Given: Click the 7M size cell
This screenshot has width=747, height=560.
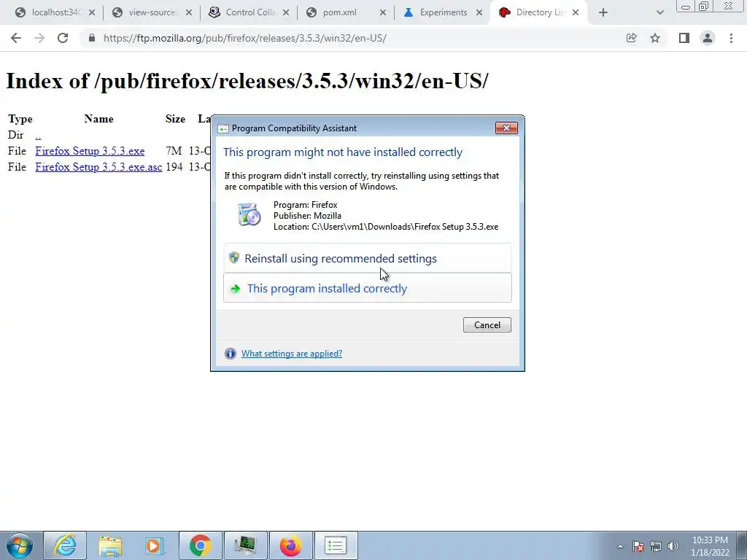Looking at the screenshot, I should (x=174, y=151).
